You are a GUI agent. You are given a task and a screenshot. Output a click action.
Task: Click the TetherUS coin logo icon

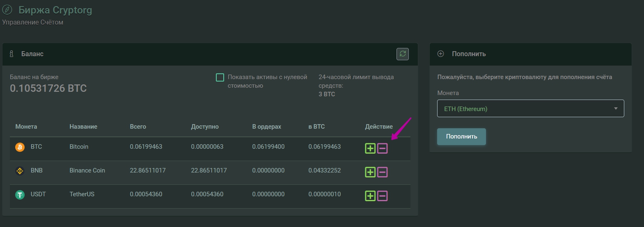(20, 195)
